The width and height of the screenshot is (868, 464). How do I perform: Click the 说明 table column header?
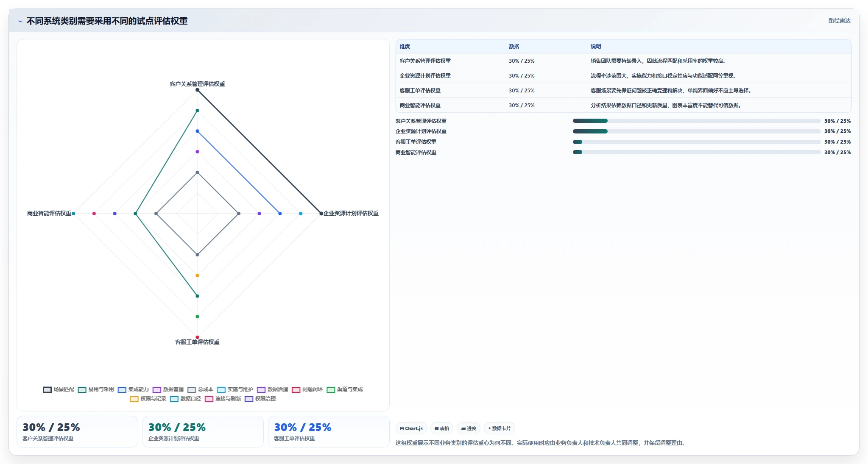click(596, 47)
